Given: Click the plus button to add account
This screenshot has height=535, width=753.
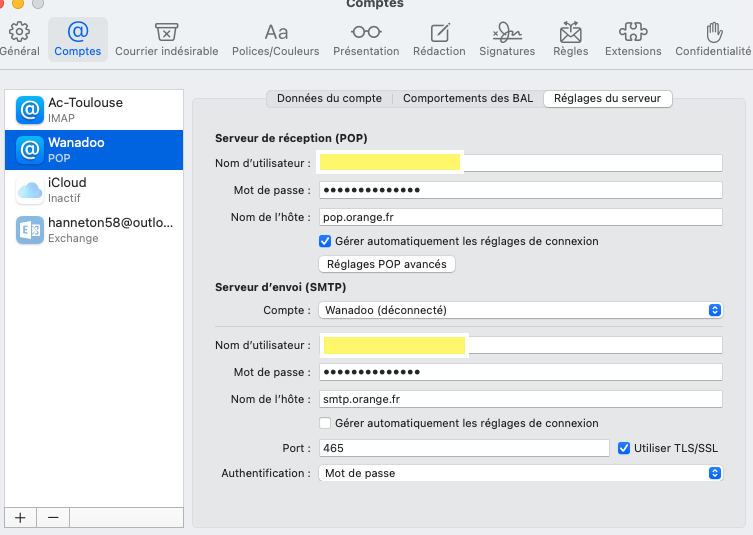Looking at the screenshot, I should coord(20,517).
